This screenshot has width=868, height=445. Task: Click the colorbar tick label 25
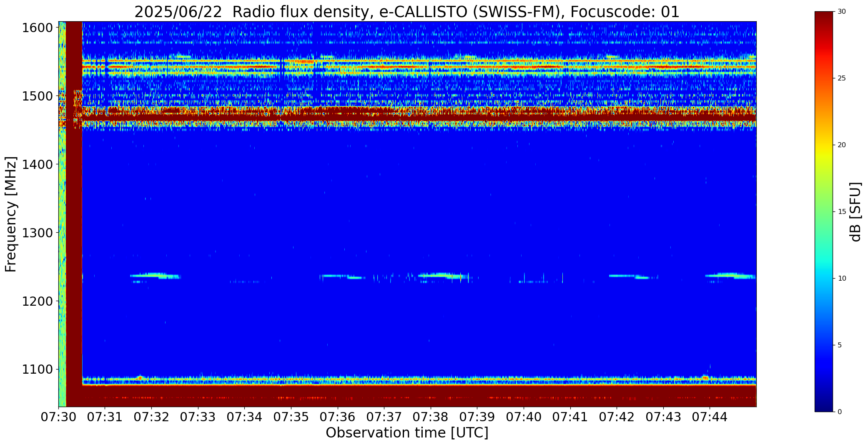click(842, 78)
